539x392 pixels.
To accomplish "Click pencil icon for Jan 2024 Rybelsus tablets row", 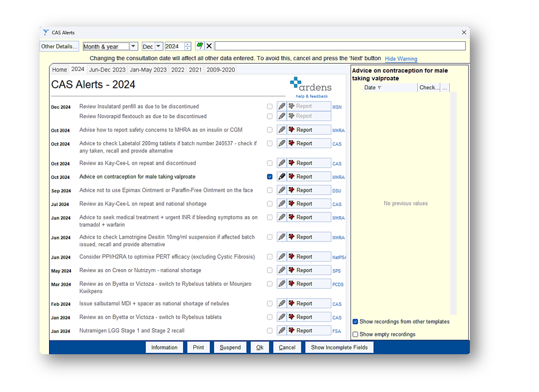I will [x=282, y=317].
